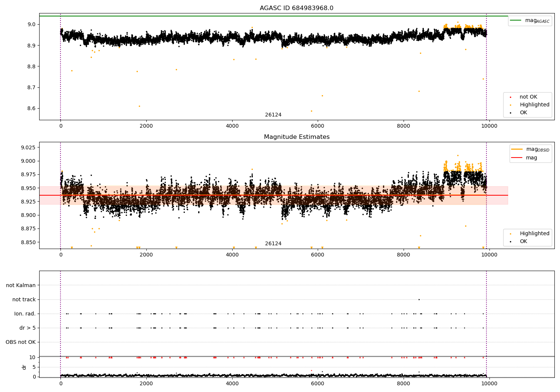Click the 'not Kalman' axis label

[x=21, y=286]
